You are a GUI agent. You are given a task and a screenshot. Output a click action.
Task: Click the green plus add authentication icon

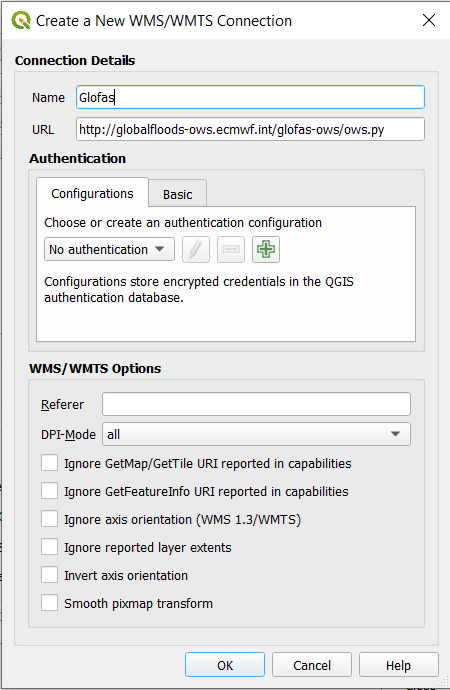coord(266,250)
